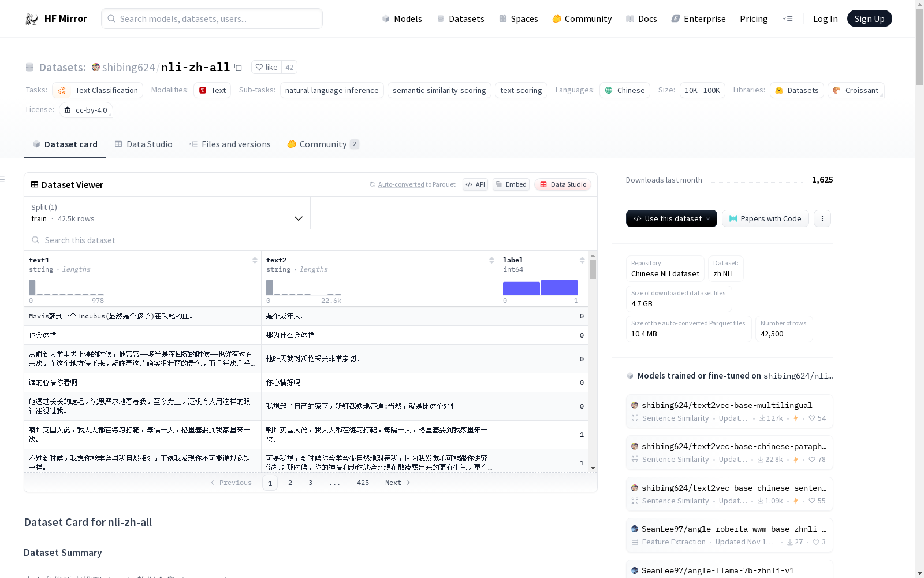Viewport: 924px width, 578px height.
Task: Click page 1 in pagination
Action: tap(270, 483)
